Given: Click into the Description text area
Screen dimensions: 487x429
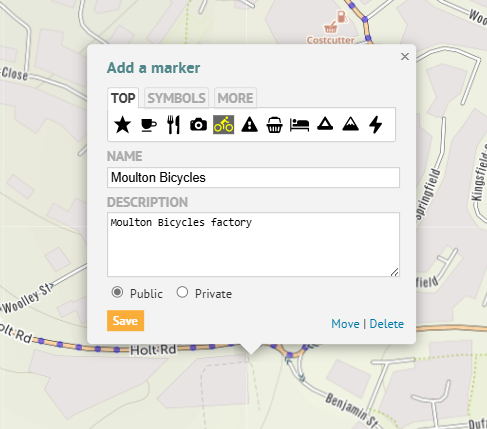Looking at the screenshot, I should click(x=253, y=244).
